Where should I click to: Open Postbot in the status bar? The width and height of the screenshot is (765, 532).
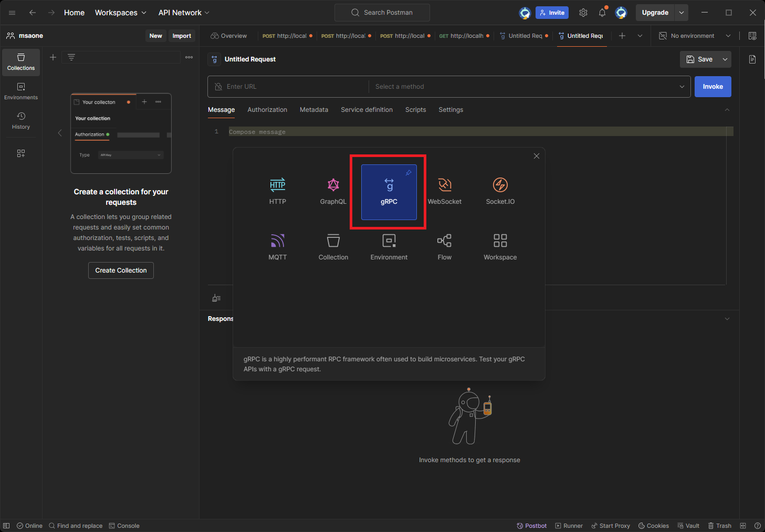point(531,526)
